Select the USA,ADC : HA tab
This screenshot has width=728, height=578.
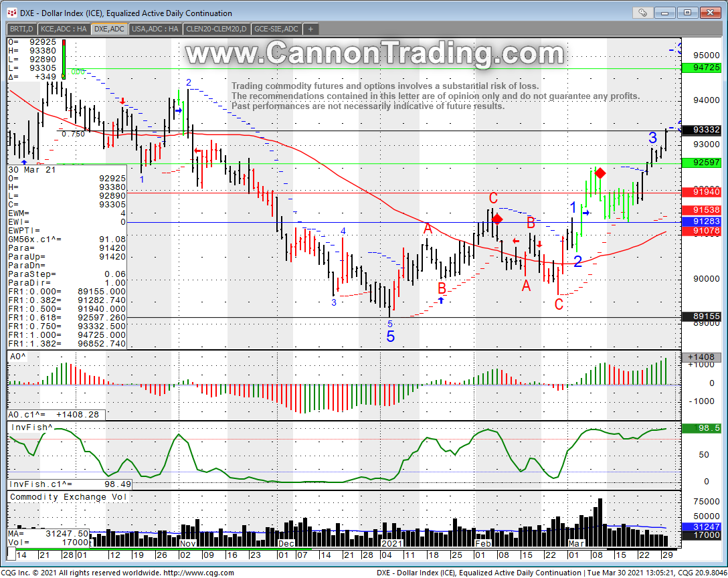tap(155, 29)
